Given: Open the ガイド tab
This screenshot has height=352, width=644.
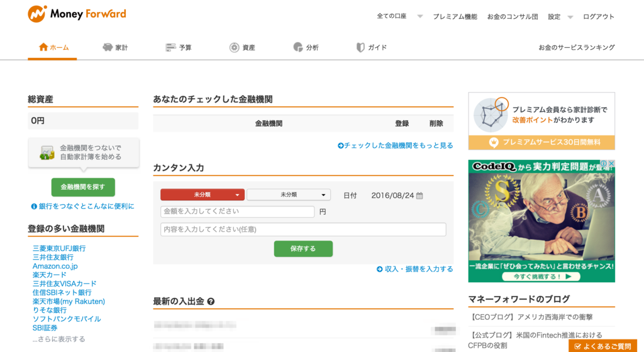Looking at the screenshot, I should point(371,47).
